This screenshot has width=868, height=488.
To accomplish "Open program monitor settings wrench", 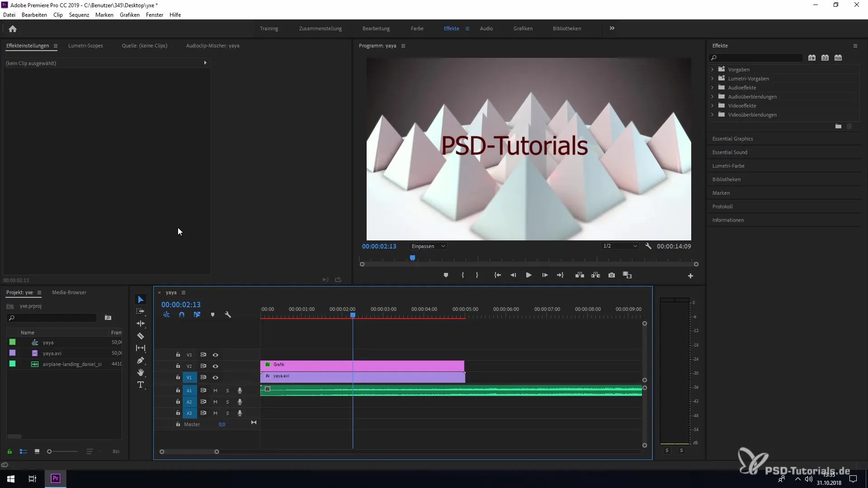I will tap(648, 246).
